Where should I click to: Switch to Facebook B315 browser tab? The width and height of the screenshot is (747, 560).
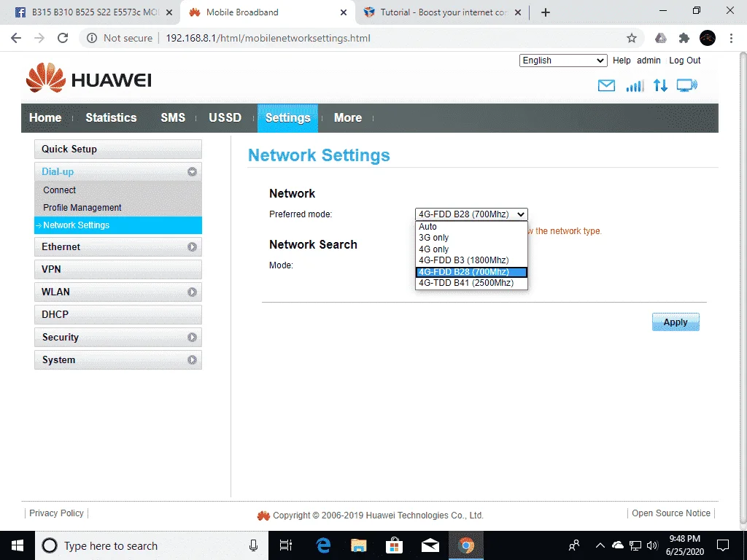coord(90,12)
